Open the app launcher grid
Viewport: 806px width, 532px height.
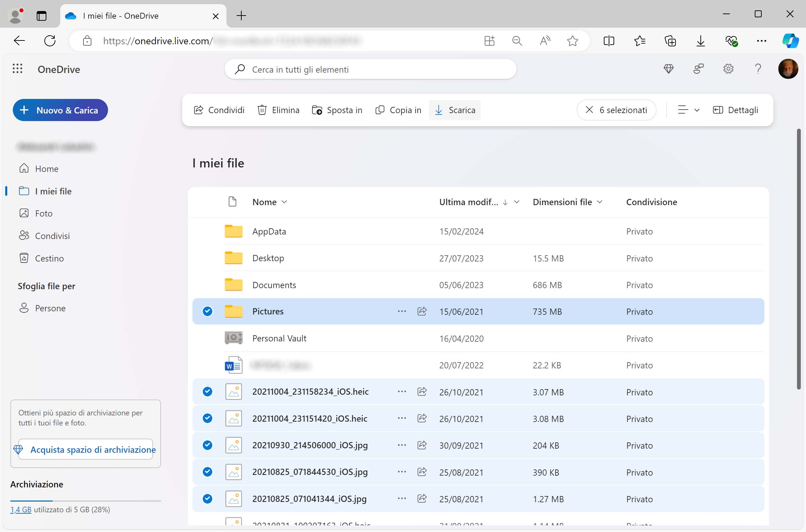(x=17, y=69)
